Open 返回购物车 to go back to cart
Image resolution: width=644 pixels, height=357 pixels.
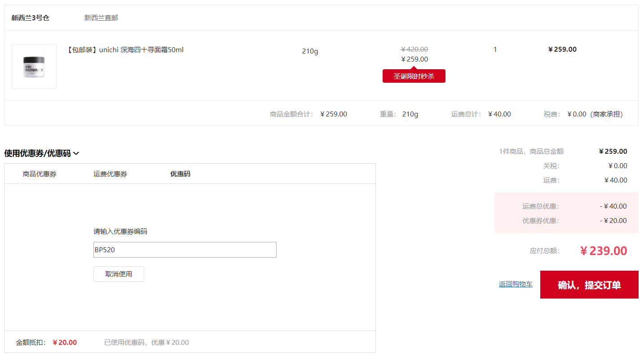tap(515, 284)
